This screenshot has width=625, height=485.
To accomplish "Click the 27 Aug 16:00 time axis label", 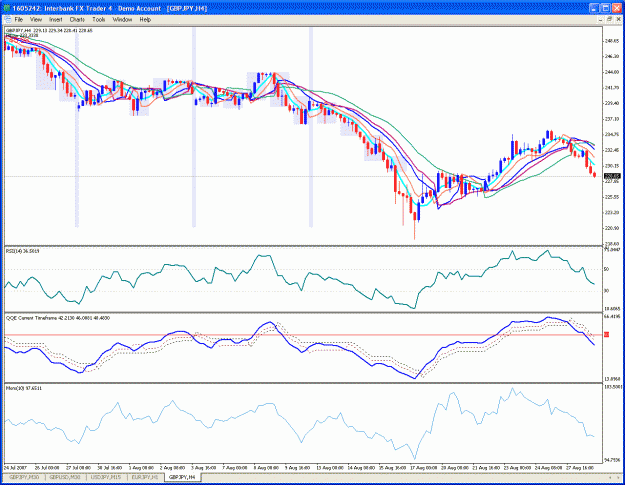I will pyautogui.click(x=580, y=467).
